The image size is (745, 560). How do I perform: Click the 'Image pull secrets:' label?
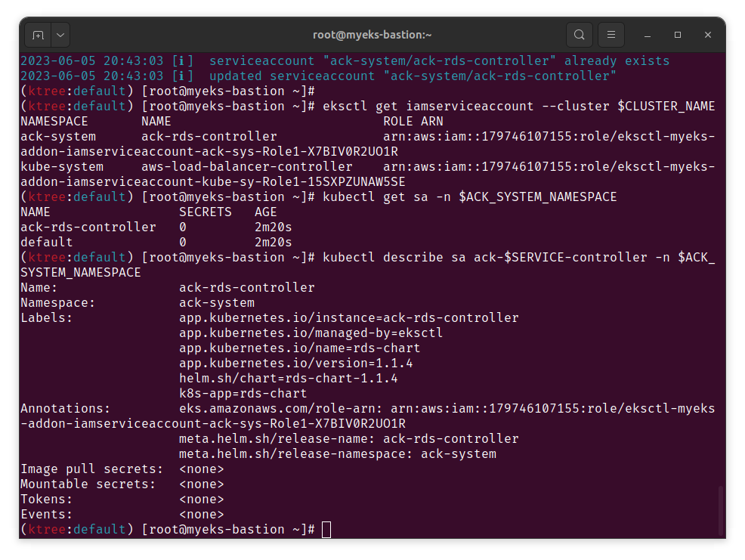[91, 469]
